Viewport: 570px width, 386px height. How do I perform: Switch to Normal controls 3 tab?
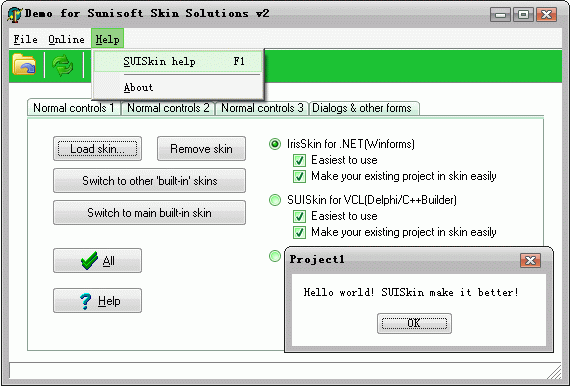[262, 108]
